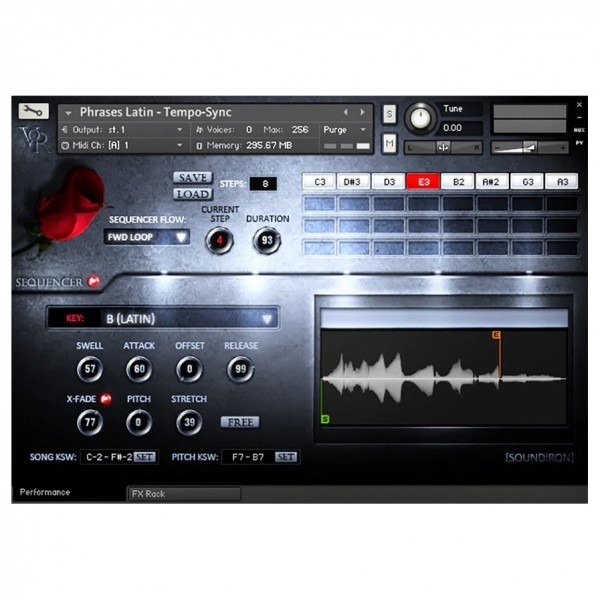Click SET button for Pitch KSW

(x=285, y=457)
